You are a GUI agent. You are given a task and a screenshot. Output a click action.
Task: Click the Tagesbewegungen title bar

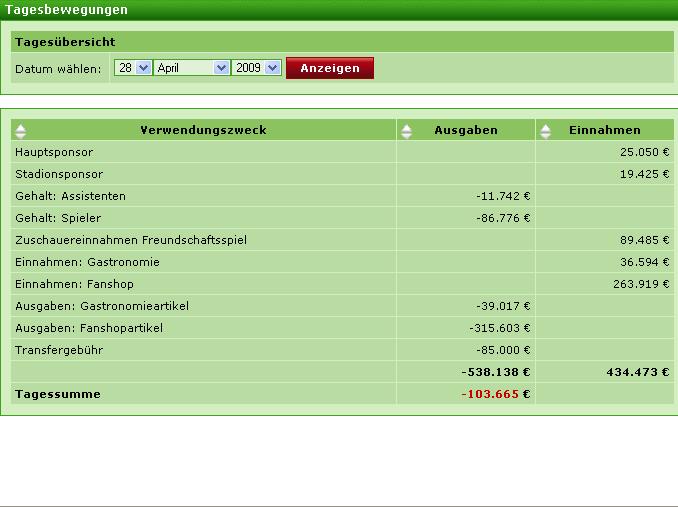point(65,9)
